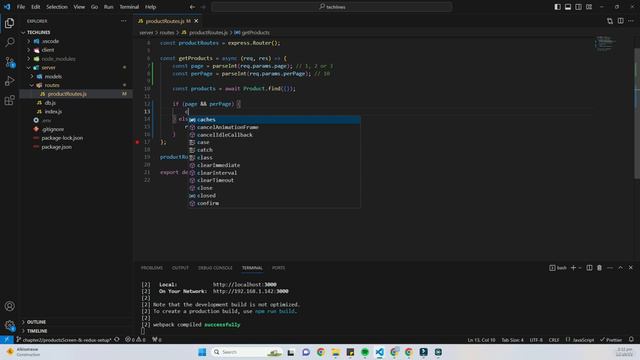The width and height of the screenshot is (640, 360).
Task: Click the new terminal plus icon
Action: click(x=573, y=268)
